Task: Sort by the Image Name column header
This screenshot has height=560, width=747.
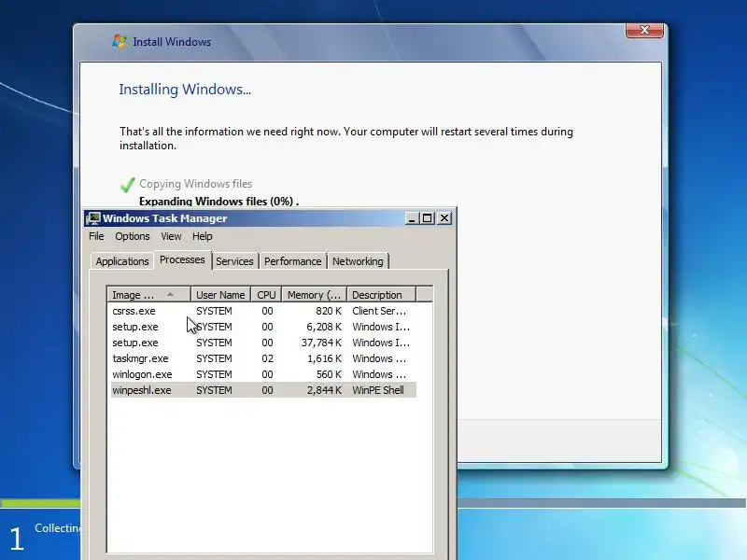Action: [x=149, y=295]
